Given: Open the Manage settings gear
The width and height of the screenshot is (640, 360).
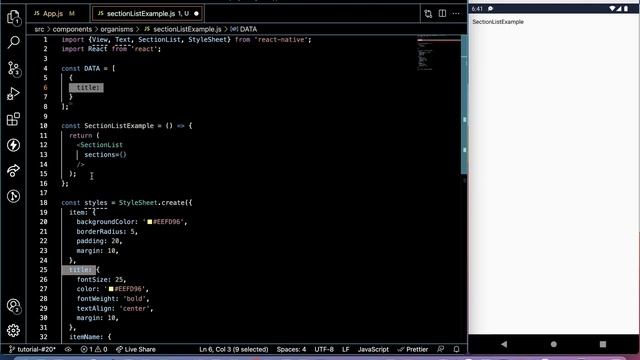Looking at the screenshot, I should (13, 330).
